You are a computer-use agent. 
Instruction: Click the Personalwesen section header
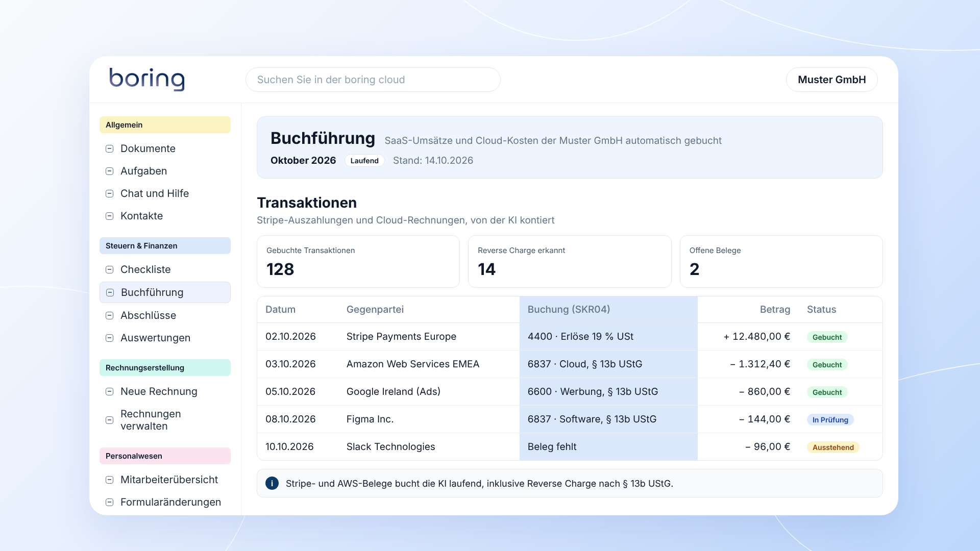click(165, 456)
